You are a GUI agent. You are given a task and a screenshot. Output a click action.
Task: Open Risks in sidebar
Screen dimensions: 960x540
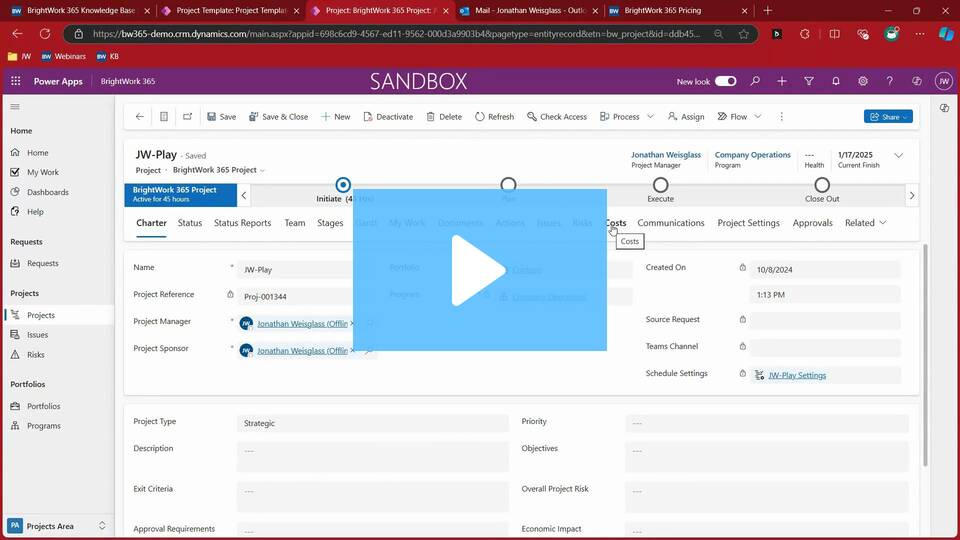tap(36, 354)
